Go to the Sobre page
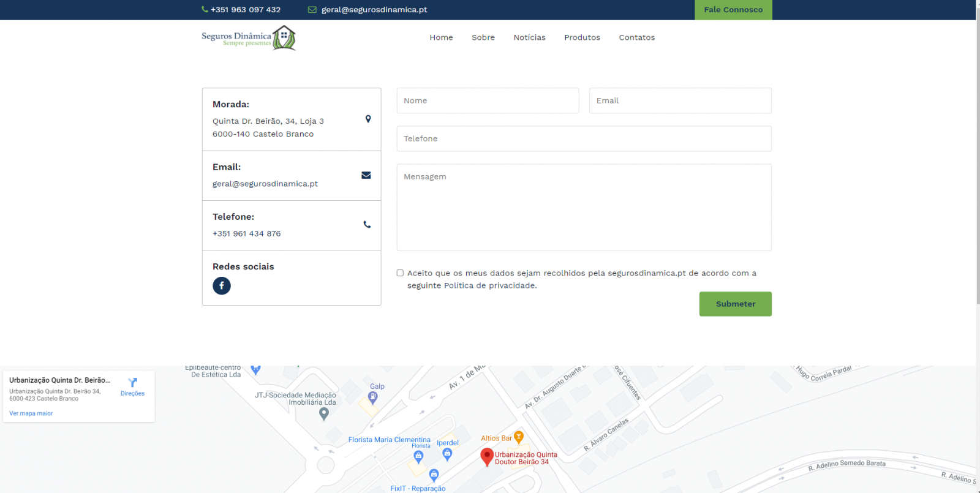The width and height of the screenshot is (980, 493). click(x=483, y=37)
